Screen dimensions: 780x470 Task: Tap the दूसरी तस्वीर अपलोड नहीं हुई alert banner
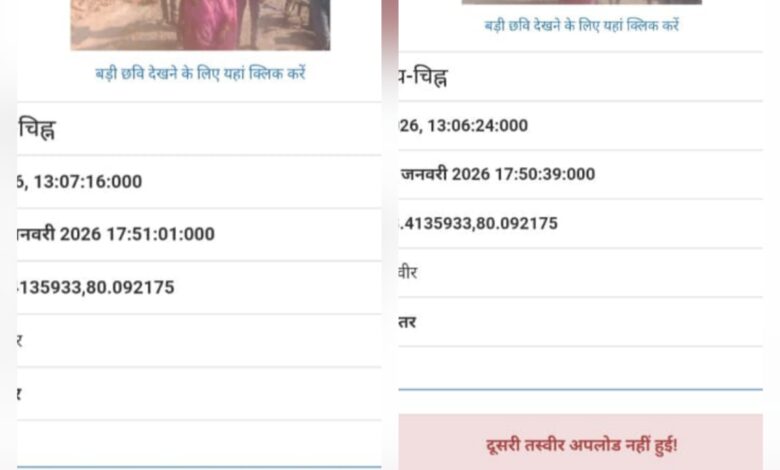tap(581, 442)
